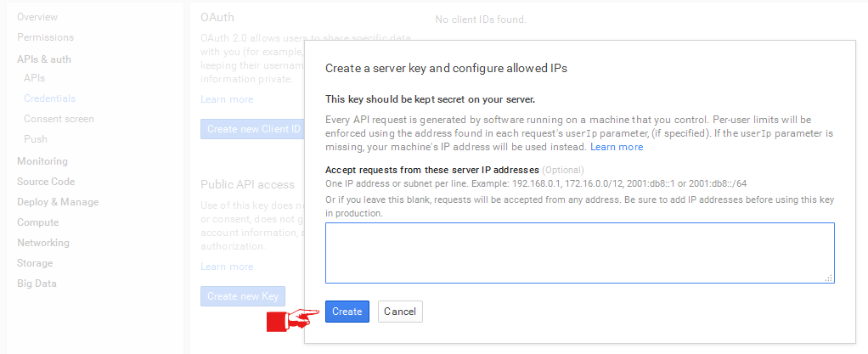The image size is (868, 354).
Task: Open the Compute section
Action: pyautogui.click(x=38, y=222)
